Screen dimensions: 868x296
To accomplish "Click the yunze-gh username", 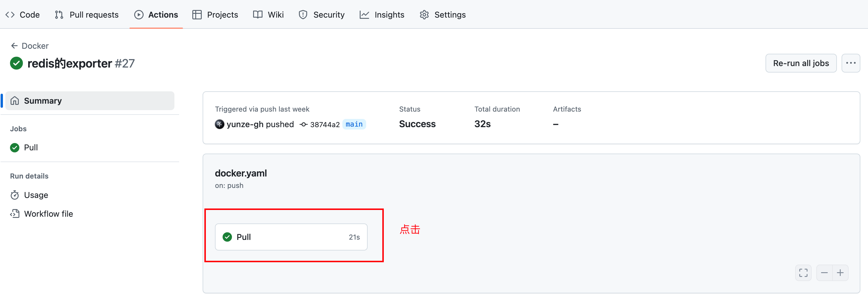I will (x=245, y=124).
